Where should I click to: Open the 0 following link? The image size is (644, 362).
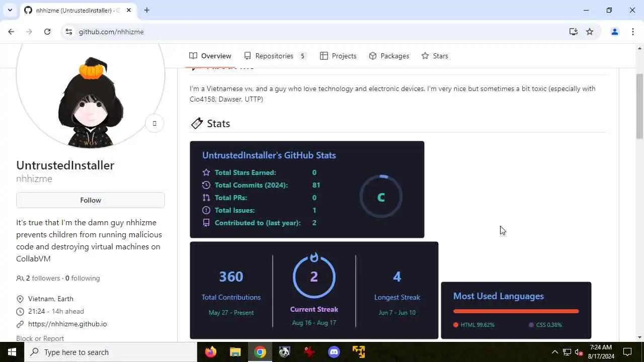coord(83,278)
